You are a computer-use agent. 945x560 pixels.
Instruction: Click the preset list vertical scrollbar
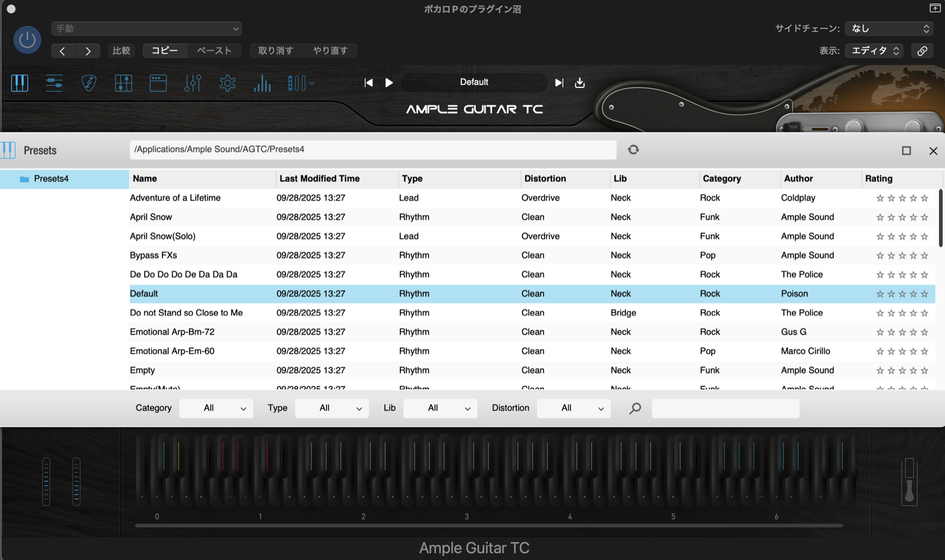point(940,219)
